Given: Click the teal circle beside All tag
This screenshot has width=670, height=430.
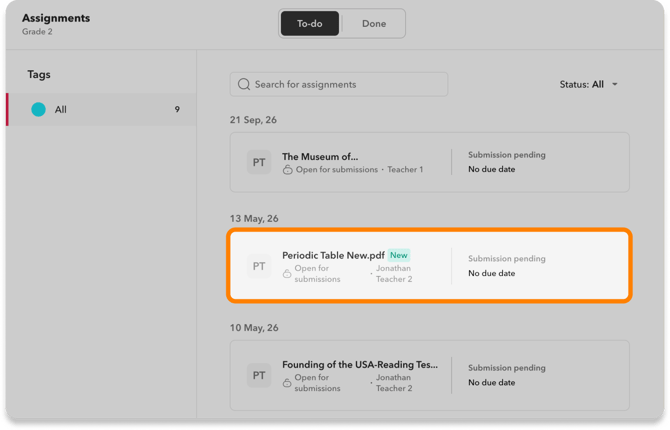Looking at the screenshot, I should [x=38, y=109].
